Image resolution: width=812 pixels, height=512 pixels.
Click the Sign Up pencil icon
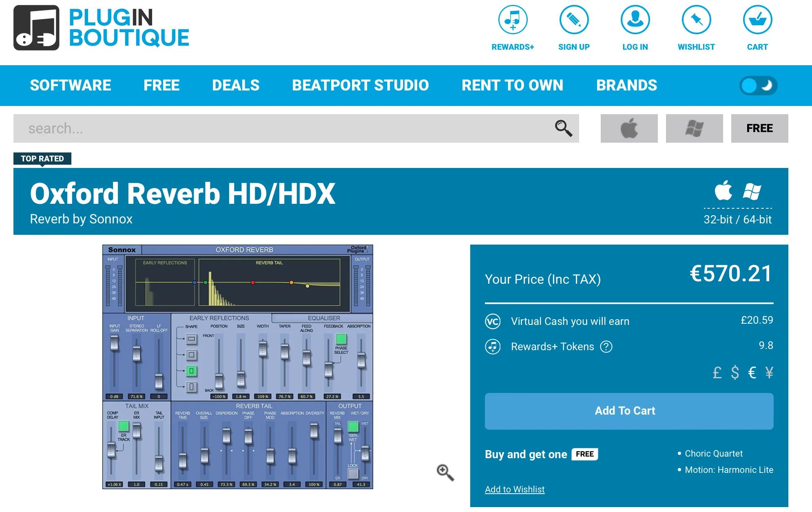click(574, 20)
